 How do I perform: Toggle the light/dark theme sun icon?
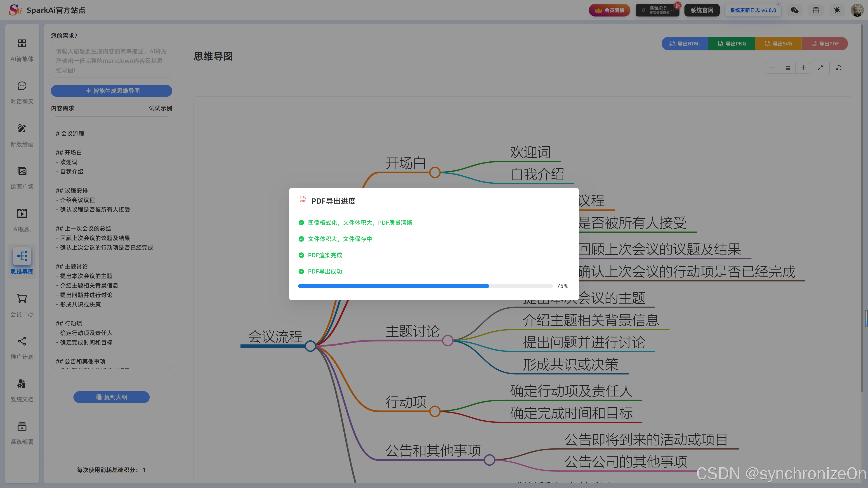point(837,10)
